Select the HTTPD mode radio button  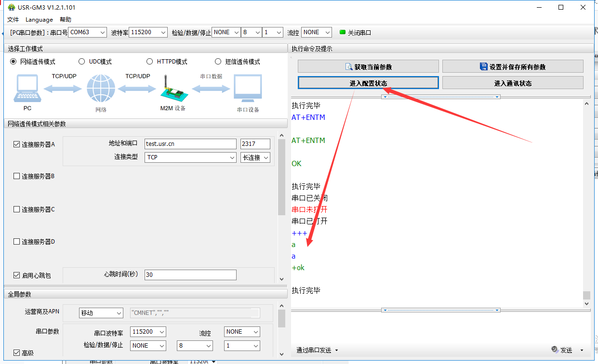[150, 62]
